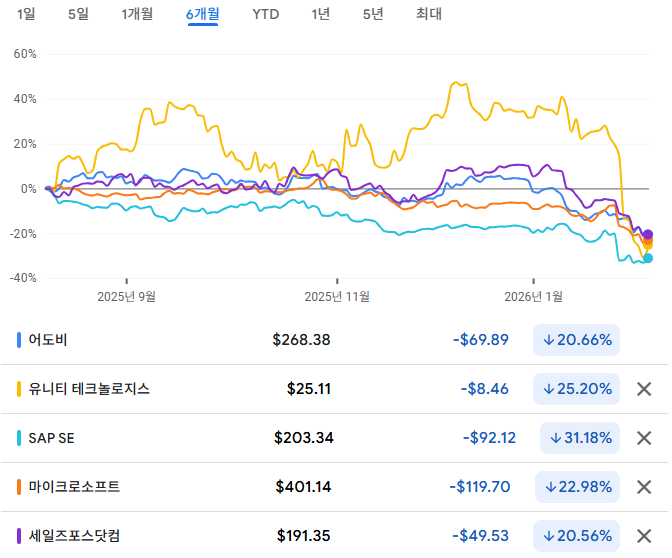Click the 세일즈포스닷컴 purple color marker
Image resolution: width=672 pixels, height=558 pixels.
(x=19, y=536)
